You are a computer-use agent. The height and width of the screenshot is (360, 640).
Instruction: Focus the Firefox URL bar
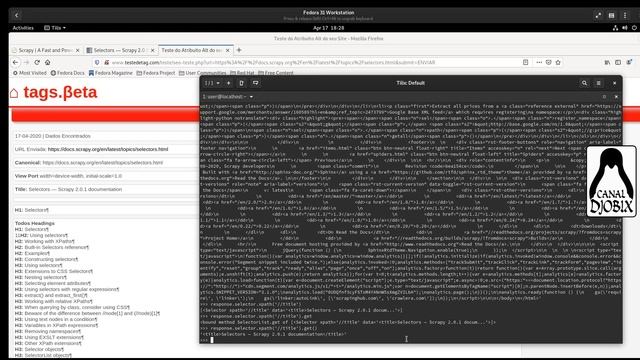point(273,62)
